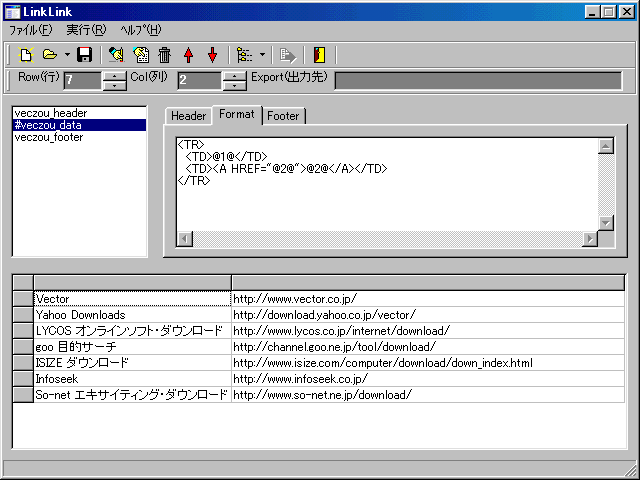Viewport: 640px width, 480px height.
Task: Expand the tree list icon dropdown arrow
Action: [x=262, y=55]
